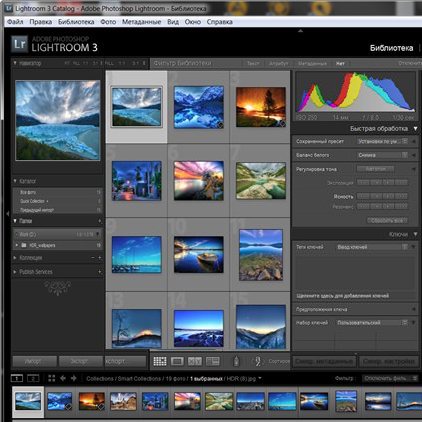The height and width of the screenshot is (422, 422).
Task: Click the filmstrip grid icon
Action: click(x=52, y=378)
